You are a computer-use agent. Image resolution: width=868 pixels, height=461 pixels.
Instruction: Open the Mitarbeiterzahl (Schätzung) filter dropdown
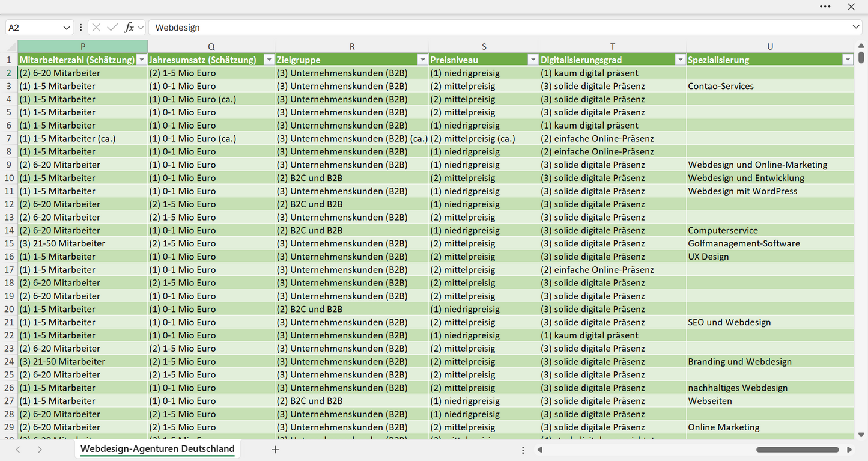[142, 60]
